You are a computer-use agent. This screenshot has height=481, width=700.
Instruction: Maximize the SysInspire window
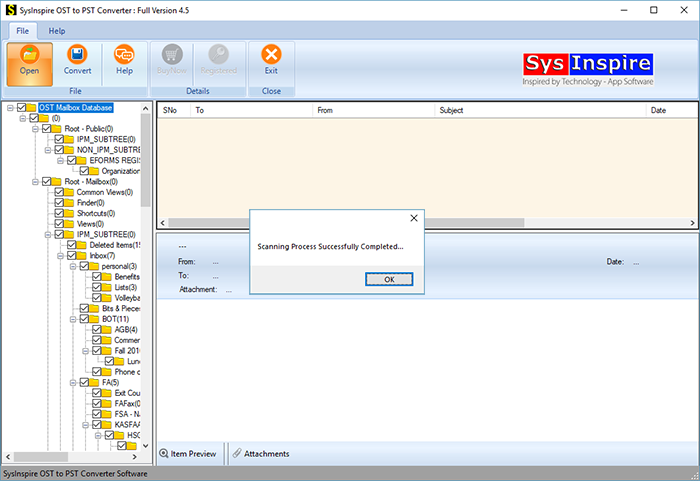pyautogui.click(x=654, y=10)
